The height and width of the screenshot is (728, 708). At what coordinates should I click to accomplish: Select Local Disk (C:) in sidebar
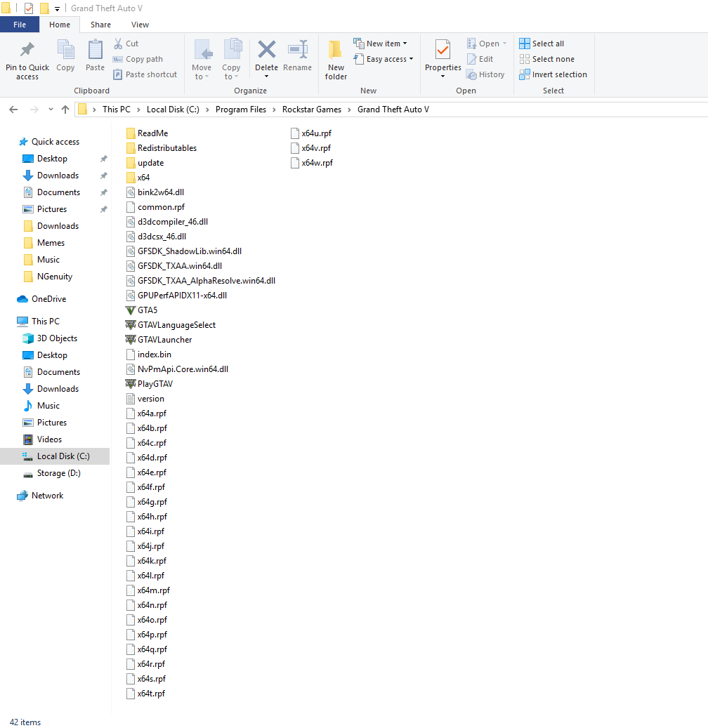(x=55, y=456)
